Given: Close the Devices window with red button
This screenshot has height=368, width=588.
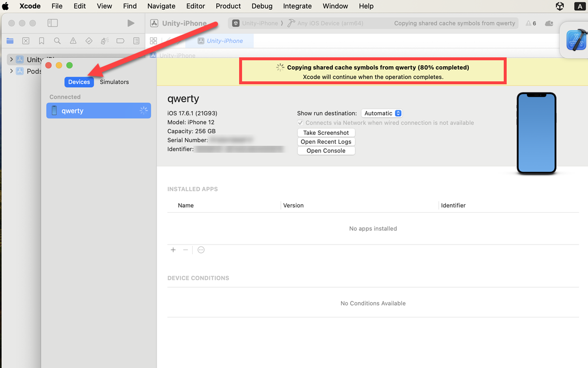Looking at the screenshot, I should pos(49,65).
